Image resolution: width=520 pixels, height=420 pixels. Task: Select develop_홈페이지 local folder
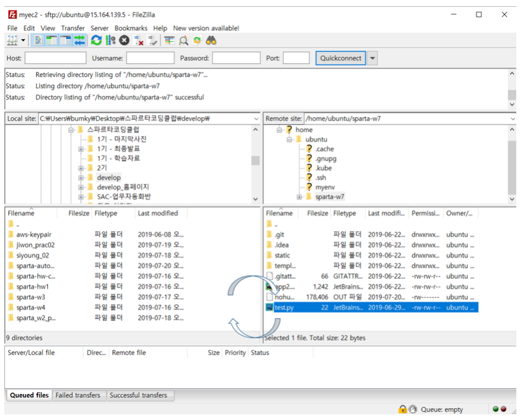tap(123, 187)
